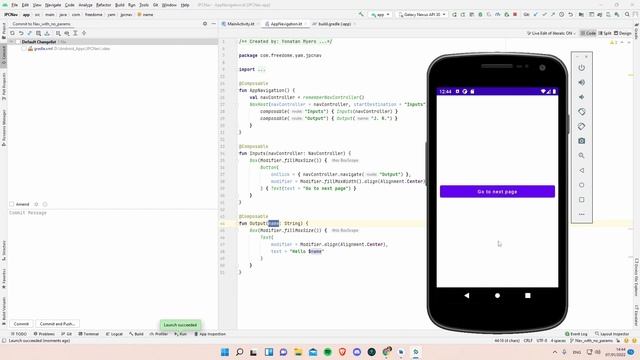Click Launch succeeded notification balloon
The height and width of the screenshot is (360, 640).
pyautogui.click(x=180, y=325)
